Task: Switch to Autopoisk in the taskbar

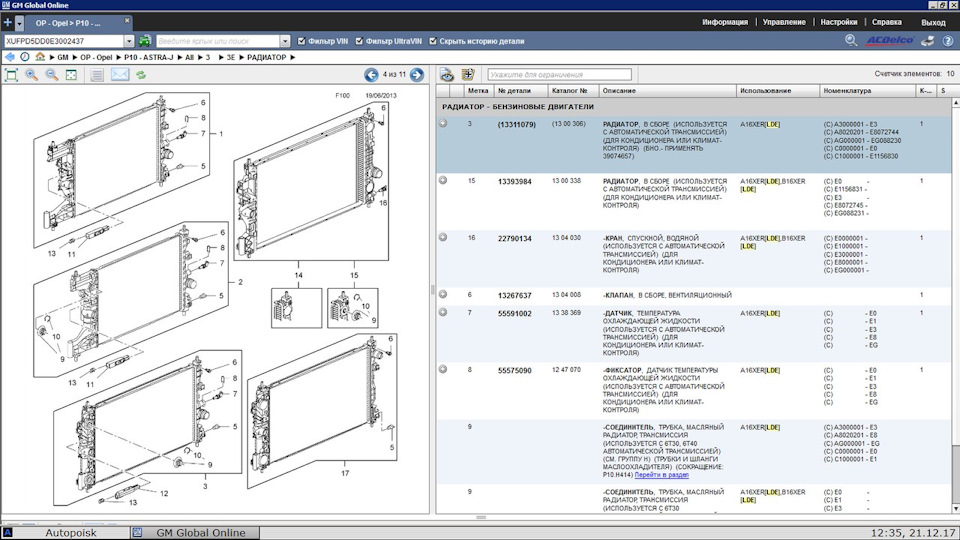Action: pos(64,533)
